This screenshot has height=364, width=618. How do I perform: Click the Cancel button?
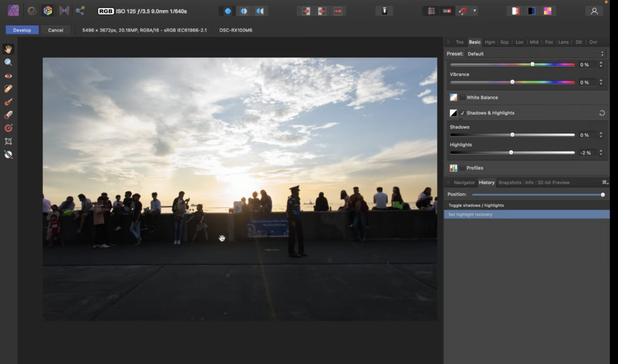click(55, 30)
